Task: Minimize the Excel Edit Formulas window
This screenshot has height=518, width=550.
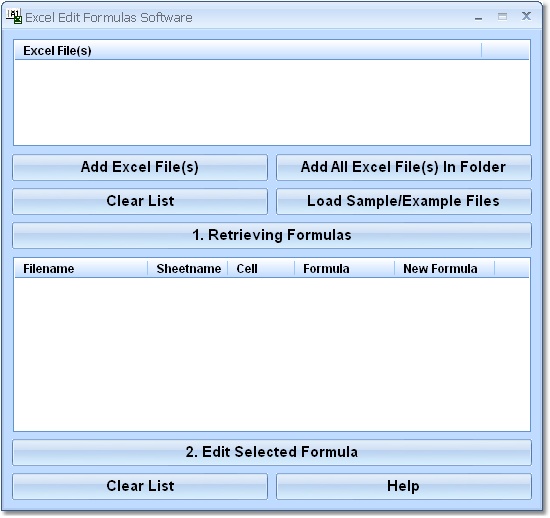Action: click(x=478, y=17)
